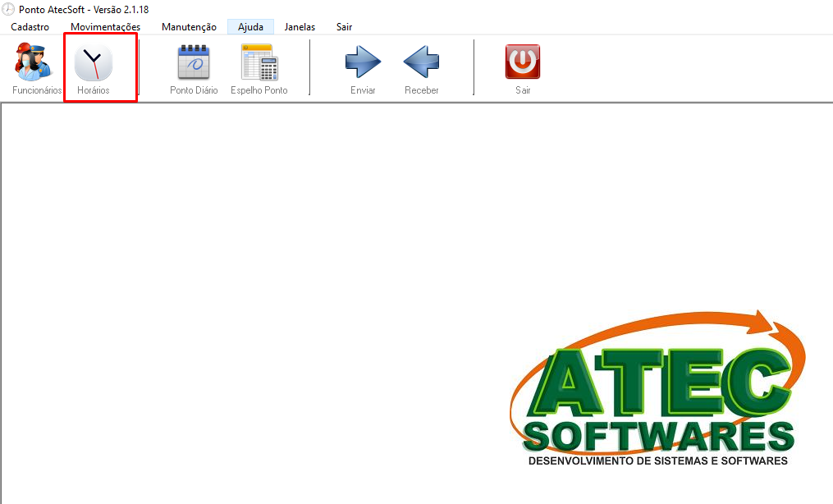Image resolution: width=833 pixels, height=504 pixels.
Task: Open the Cadastro menu
Action: click(x=30, y=26)
